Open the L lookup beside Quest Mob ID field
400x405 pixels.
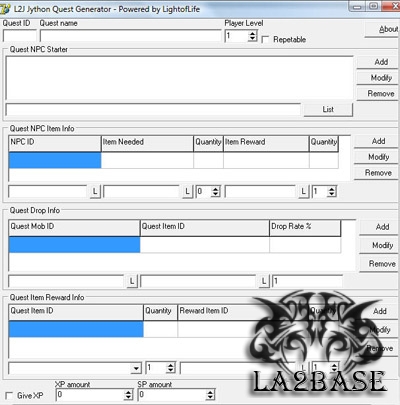click(x=132, y=281)
